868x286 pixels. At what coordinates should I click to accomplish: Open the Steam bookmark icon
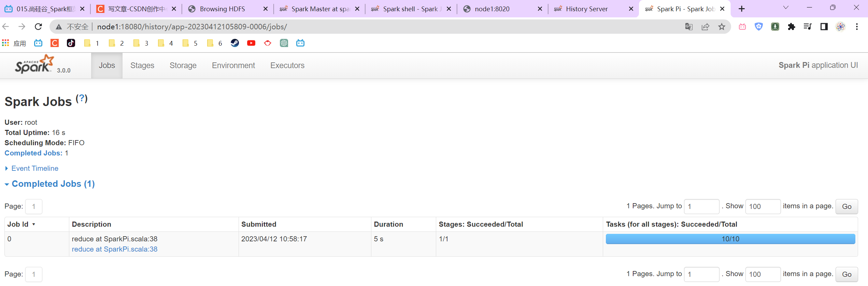click(235, 43)
